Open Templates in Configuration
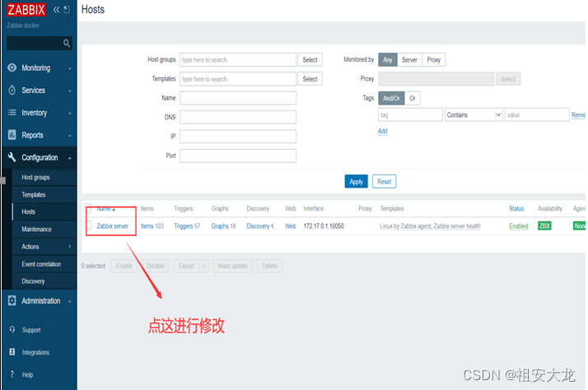This screenshot has width=588, height=390. click(x=34, y=195)
